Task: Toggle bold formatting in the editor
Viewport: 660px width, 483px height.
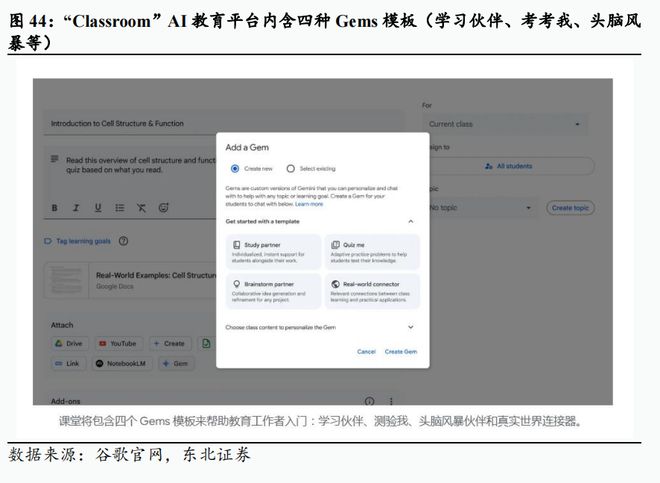Action: [54, 208]
